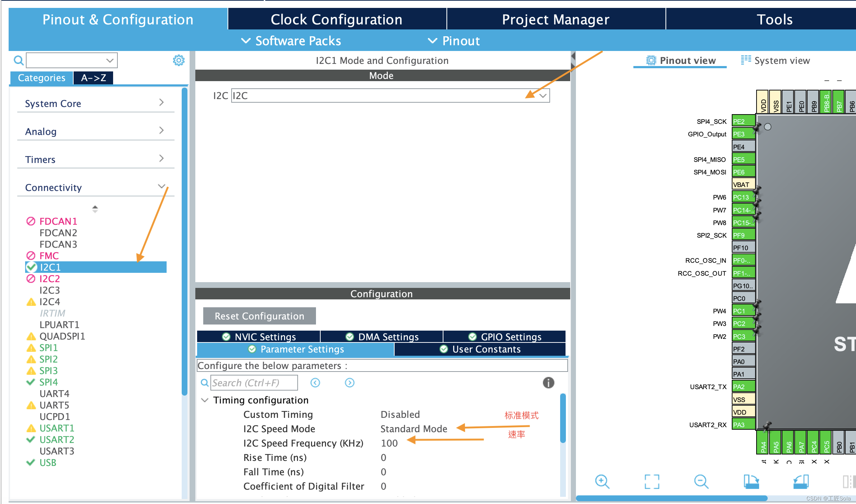Click the zoom out magnifier icon
The height and width of the screenshot is (504, 856).
(x=701, y=481)
